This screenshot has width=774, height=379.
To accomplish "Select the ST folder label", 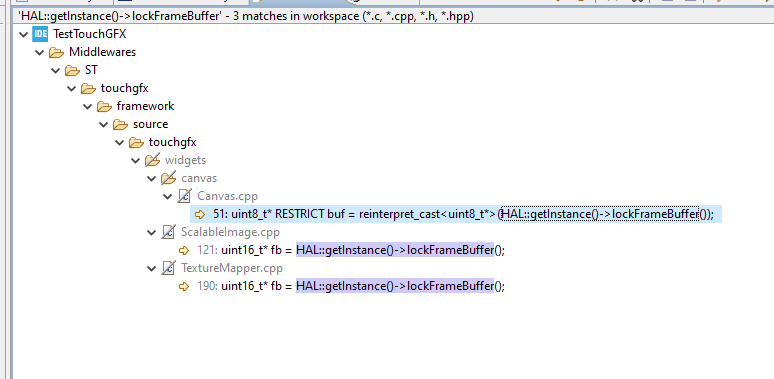I will click(91, 70).
